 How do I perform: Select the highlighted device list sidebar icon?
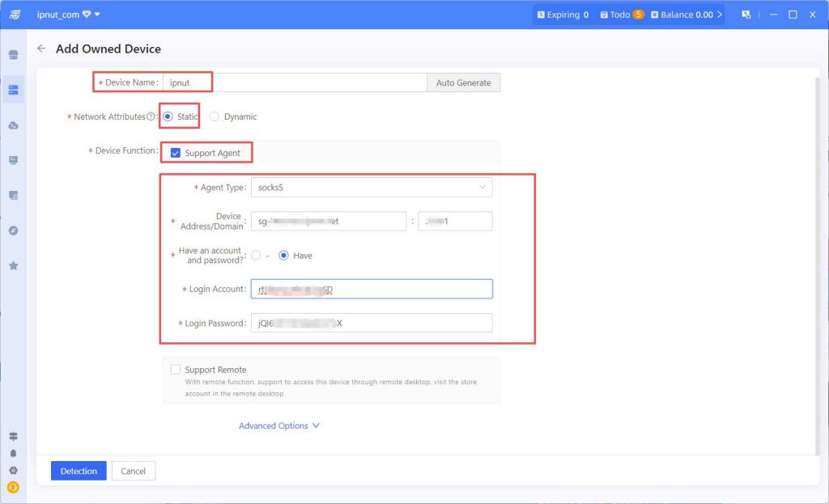13,90
